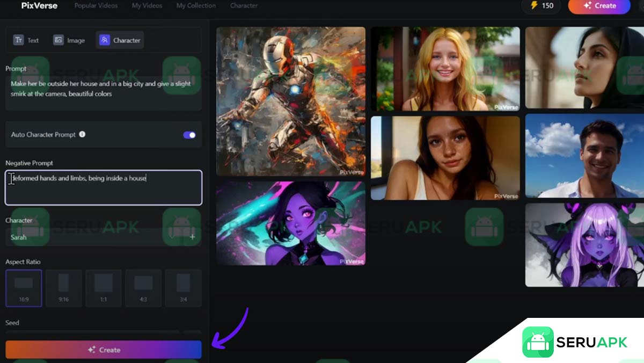The image size is (644, 363).
Task: Open the Iron Man painting thumbnail
Action: (x=290, y=101)
